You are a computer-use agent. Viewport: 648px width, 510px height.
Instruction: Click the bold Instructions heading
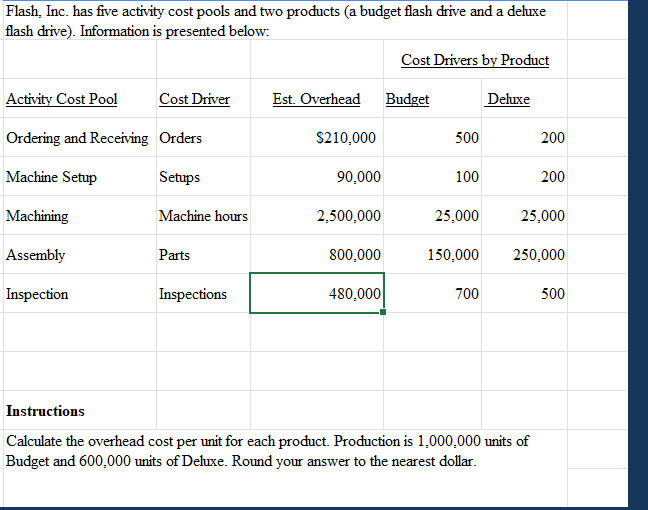click(x=45, y=411)
